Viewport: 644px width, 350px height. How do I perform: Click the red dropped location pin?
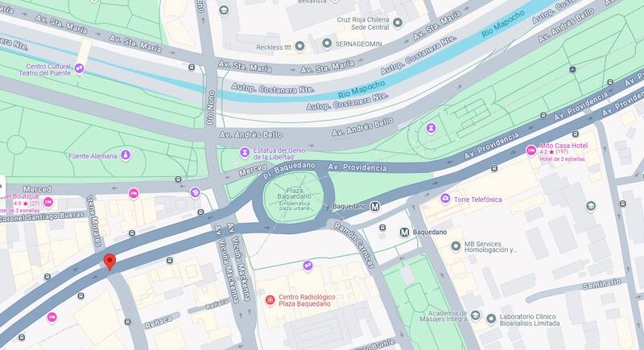point(109,261)
